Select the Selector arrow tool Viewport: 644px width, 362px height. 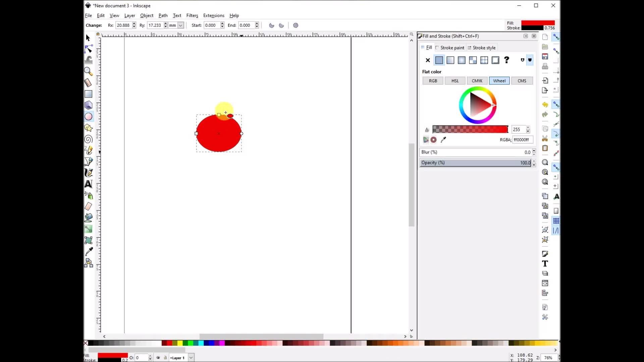(x=88, y=38)
